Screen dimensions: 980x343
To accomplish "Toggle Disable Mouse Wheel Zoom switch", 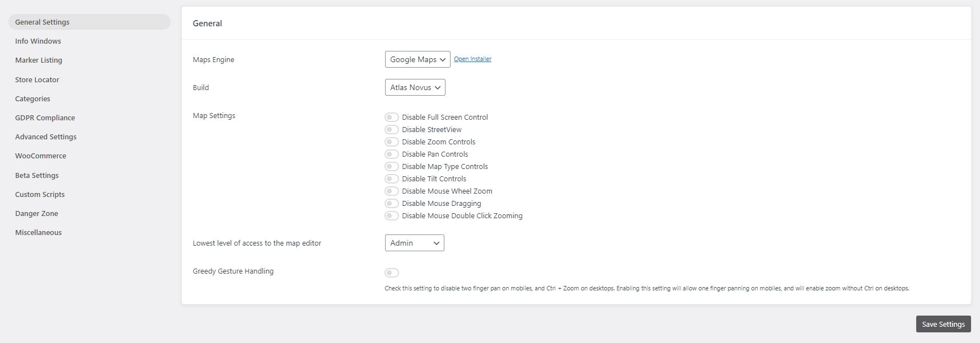I will pos(392,191).
